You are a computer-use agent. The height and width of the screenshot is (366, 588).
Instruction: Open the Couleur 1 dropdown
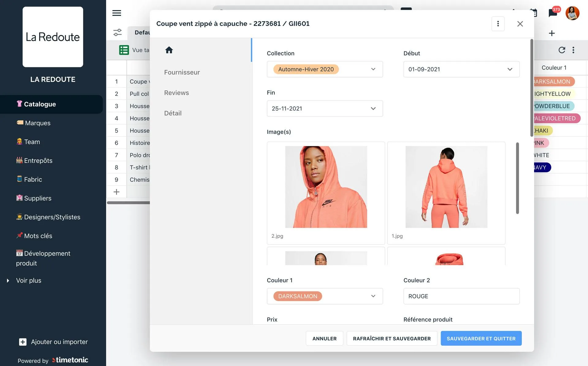point(325,296)
